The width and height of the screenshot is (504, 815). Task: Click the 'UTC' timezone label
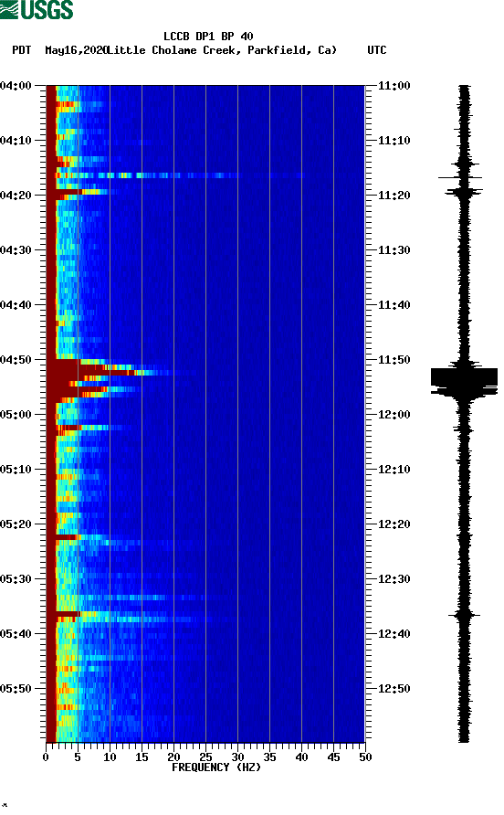pyautogui.click(x=377, y=50)
